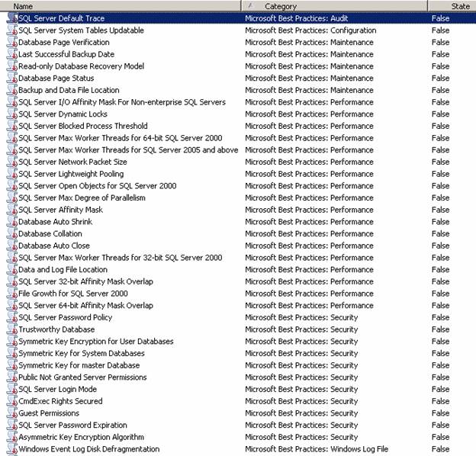Sort list by State column header
This screenshot has width=476, height=456.
click(452, 6)
